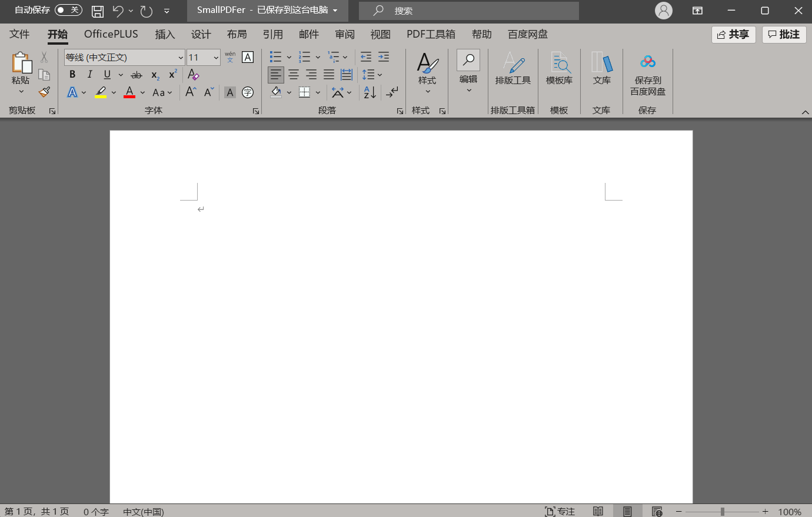Toggle the 自动保存 AutoSave switch
The height and width of the screenshot is (517, 812).
68,10
